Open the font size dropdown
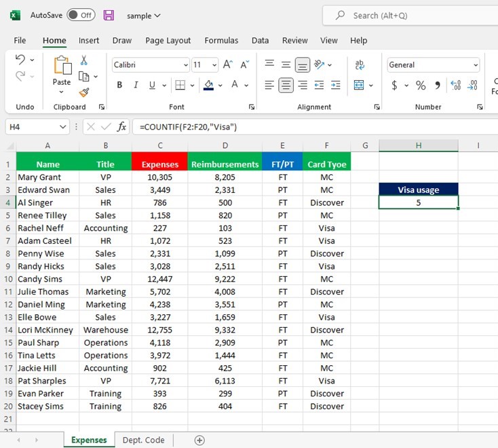The height and width of the screenshot is (448, 498). (214, 65)
